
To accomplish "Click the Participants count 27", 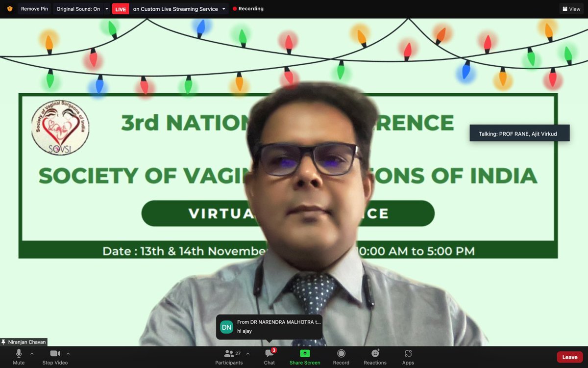I will [x=238, y=353].
